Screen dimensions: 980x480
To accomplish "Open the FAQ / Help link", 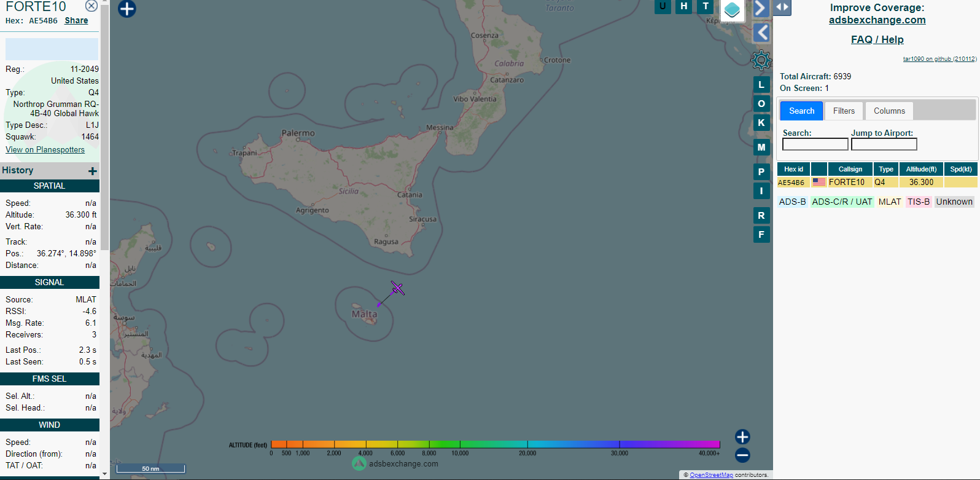I will [x=877, y=39].
